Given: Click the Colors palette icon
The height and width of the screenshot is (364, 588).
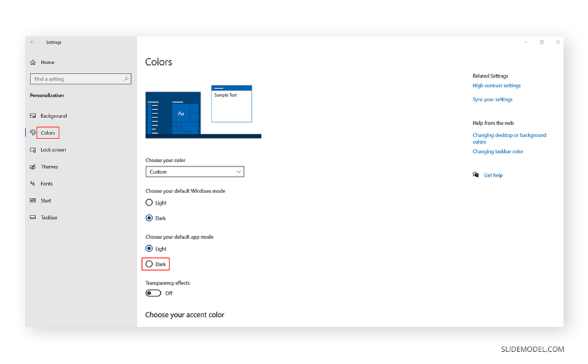Looking at the screenshot, I should tap(33, 132).
